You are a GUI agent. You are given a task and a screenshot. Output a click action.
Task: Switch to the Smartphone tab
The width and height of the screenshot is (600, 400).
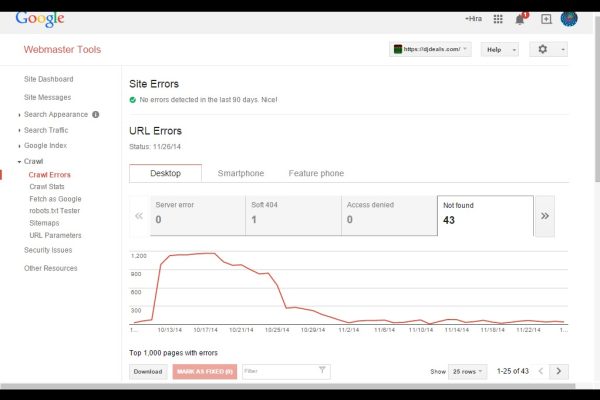(x=241, y=173)
